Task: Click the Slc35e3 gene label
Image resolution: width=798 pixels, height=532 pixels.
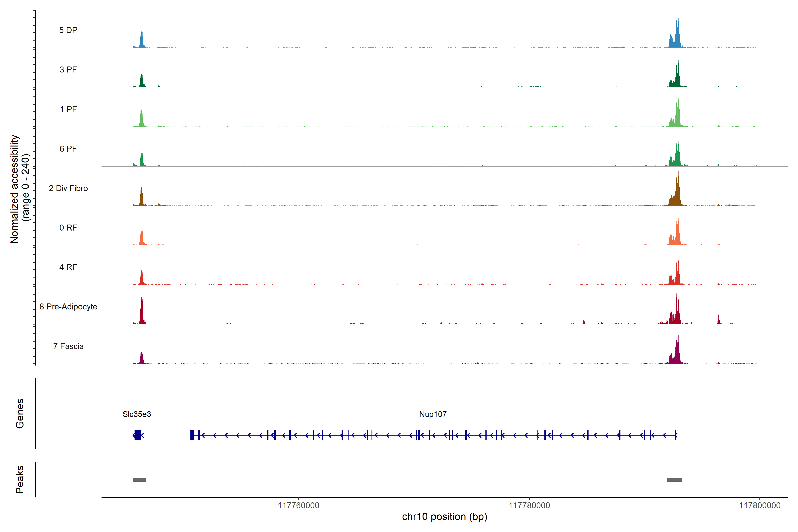Action: click(137, 414)
